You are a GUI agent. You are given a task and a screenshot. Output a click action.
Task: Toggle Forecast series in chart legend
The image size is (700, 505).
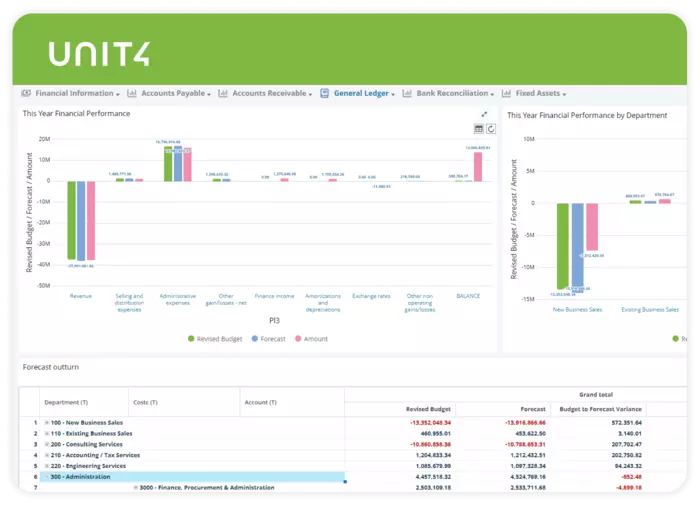[x=267, y=339]
